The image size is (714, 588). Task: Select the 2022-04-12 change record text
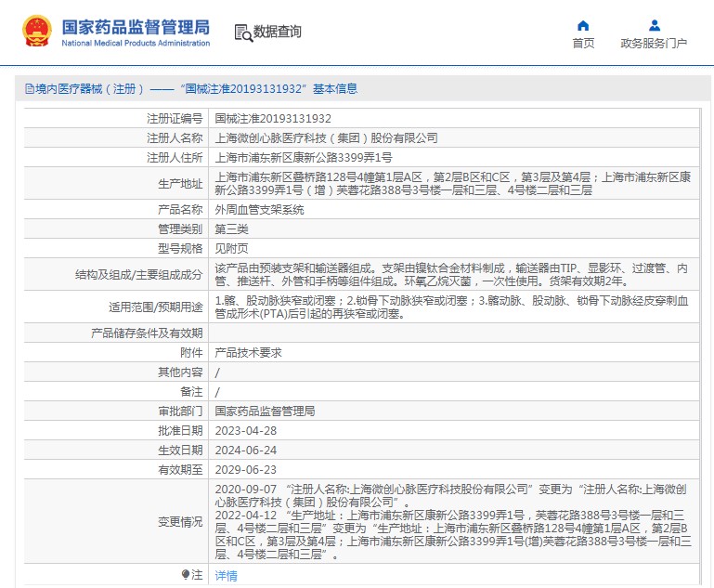click(453, 535)
